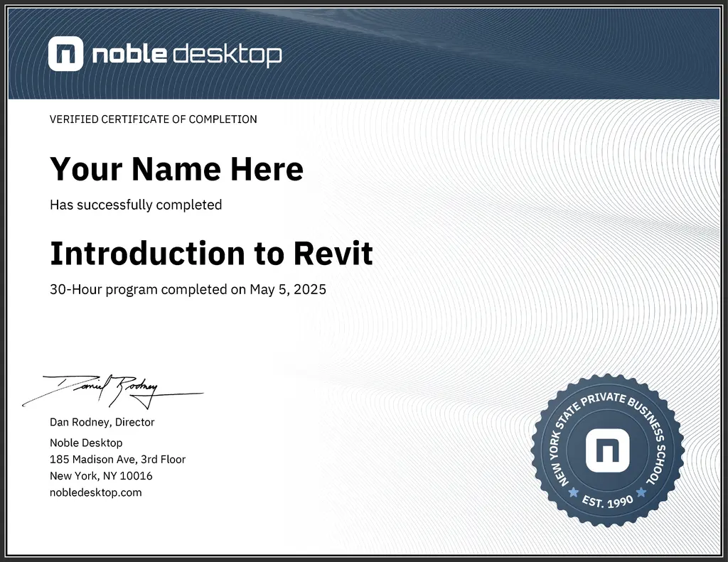Click the 'EST. 1990' text on the seal

[x=608, y=502]
